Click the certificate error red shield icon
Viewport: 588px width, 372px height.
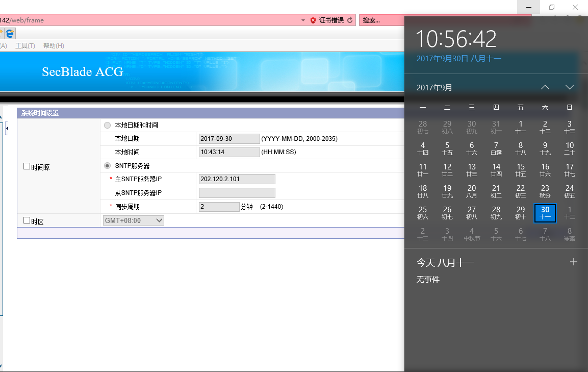click(x=313, y=20)
